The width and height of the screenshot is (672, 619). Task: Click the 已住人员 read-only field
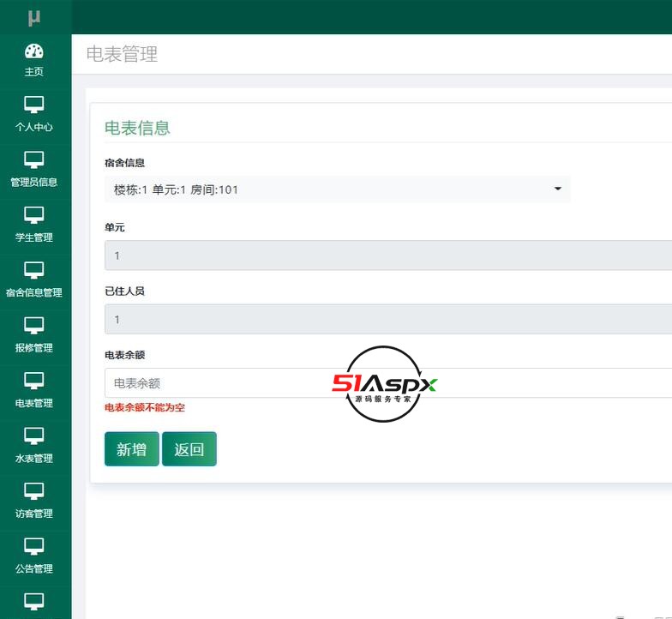[x=387, y=320]
